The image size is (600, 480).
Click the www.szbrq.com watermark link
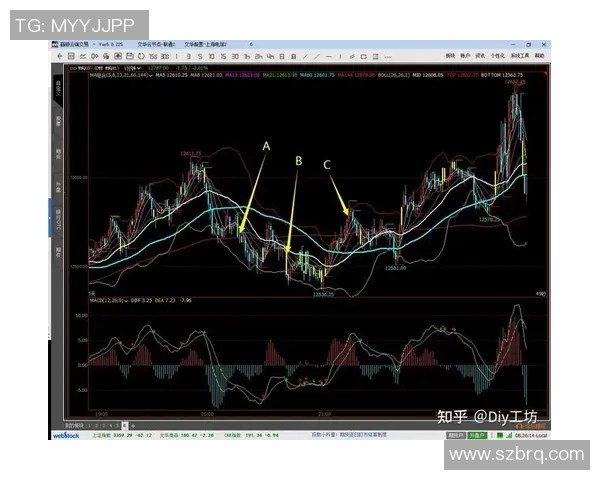tap(516, 454)
